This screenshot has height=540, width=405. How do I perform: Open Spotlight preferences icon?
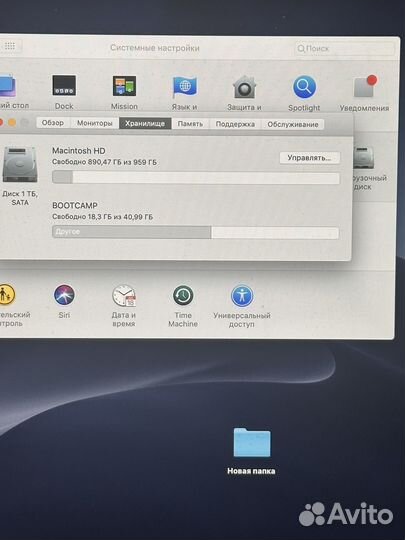coord(304,87)
